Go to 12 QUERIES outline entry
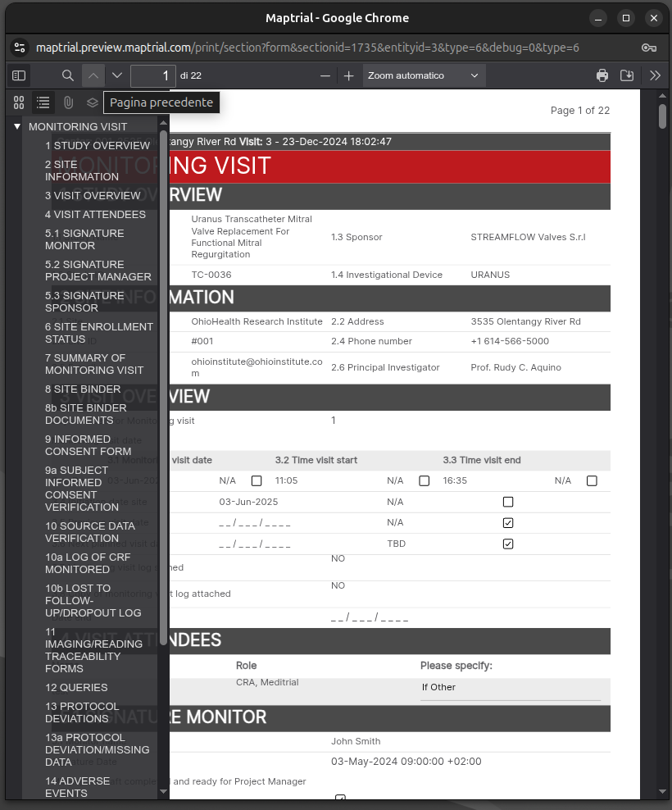This screenshot has height=810, width=672. click(76, 688)
